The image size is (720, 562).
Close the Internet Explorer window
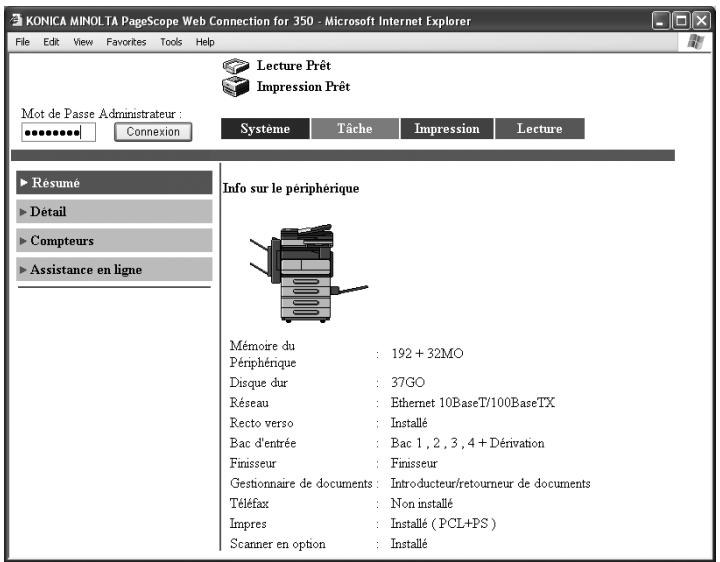pyautogui.click(x=702, y=21)
